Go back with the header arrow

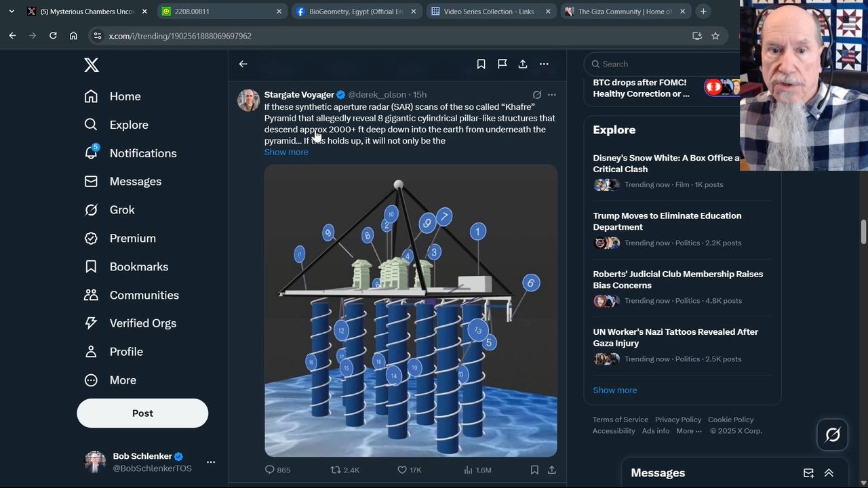(x=243, y=64)
